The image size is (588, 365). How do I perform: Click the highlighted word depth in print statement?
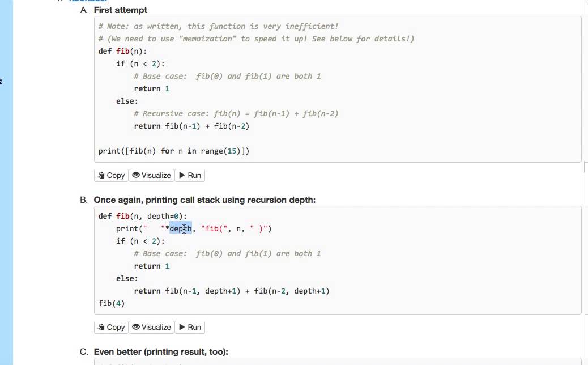click(x=181, y=228)
